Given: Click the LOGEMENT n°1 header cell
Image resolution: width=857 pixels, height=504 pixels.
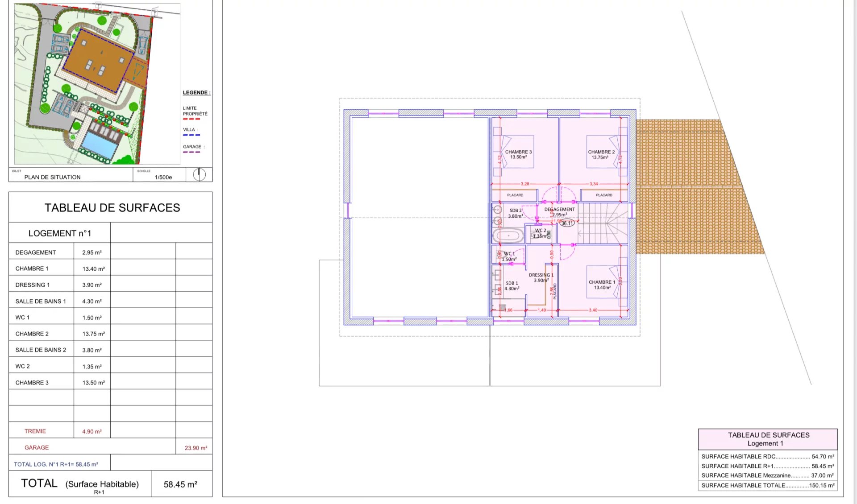Looking at the screenshot, I should (60, 233).
